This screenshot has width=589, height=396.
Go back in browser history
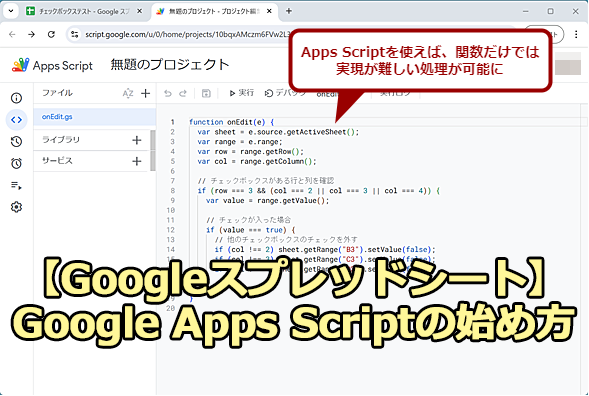[x=12, y=35]
